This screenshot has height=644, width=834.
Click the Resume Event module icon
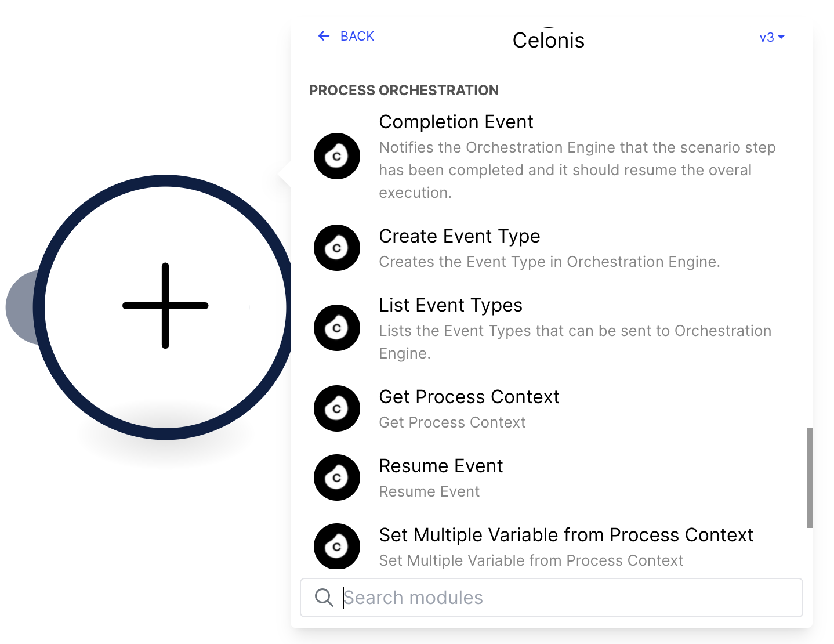click(337, 477)
